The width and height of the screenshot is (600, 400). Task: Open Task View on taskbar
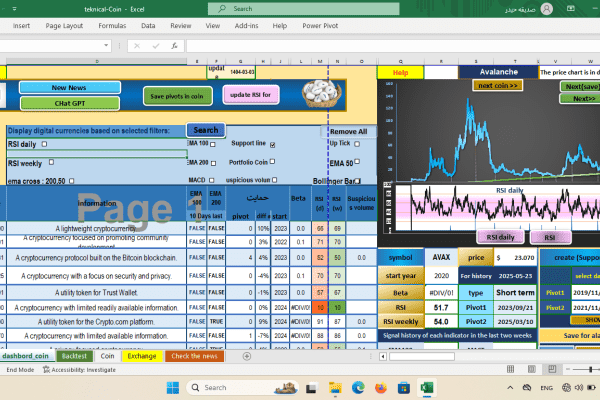(312, 388)
